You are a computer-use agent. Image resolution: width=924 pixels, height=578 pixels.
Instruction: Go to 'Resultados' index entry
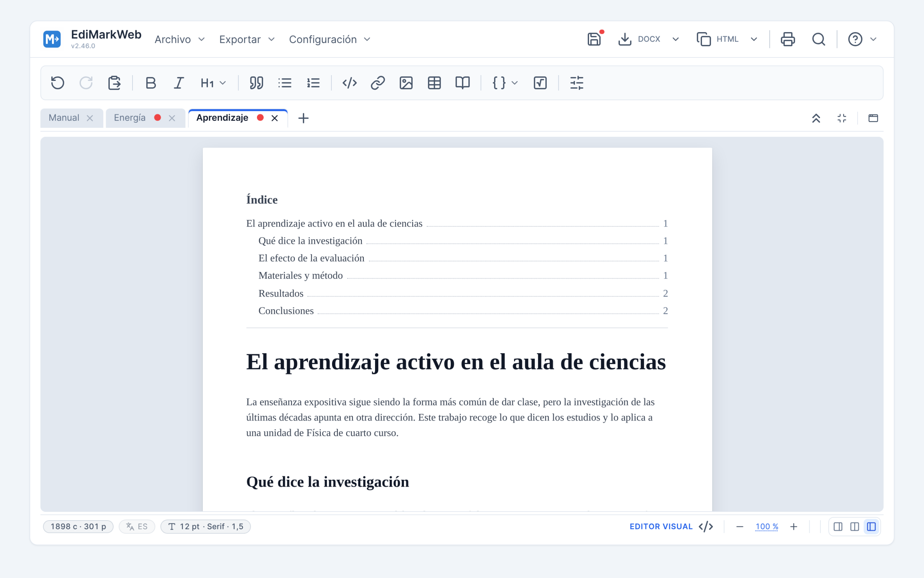463,293
